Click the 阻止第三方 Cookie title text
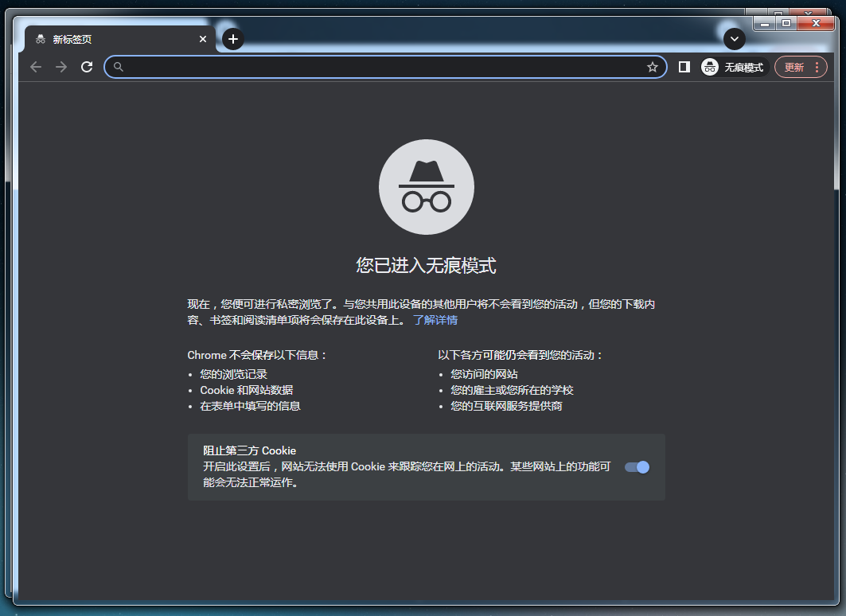Viewport: 846px width, 616px height. point(249,450)
